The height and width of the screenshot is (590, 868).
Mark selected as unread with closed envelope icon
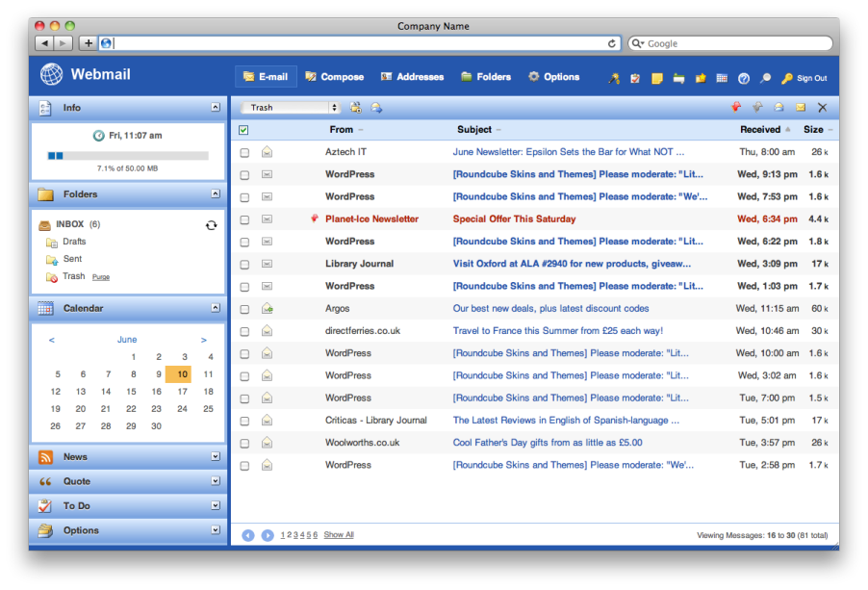(x=801, y=107)
